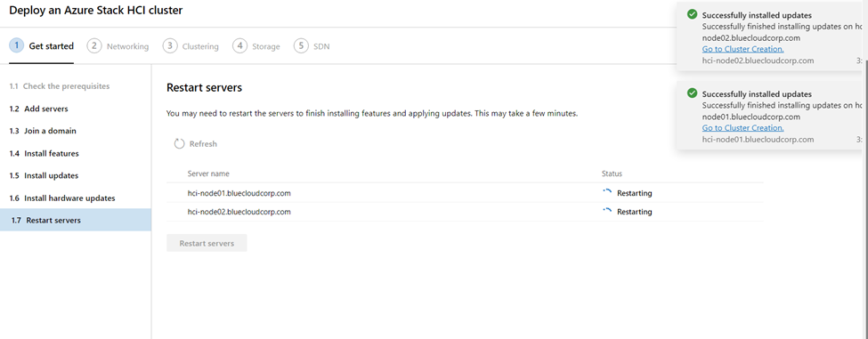
Task: Open 1.3 Join a domain step
Action: (43, 131)
